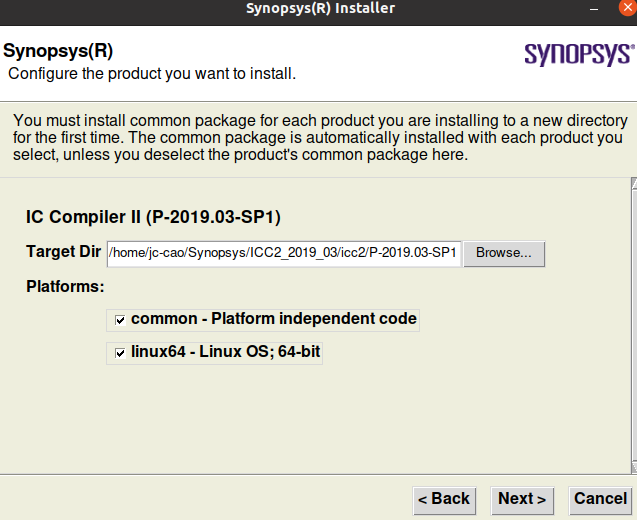
Task: Proceed with the Next button
Action: [522, 499]
